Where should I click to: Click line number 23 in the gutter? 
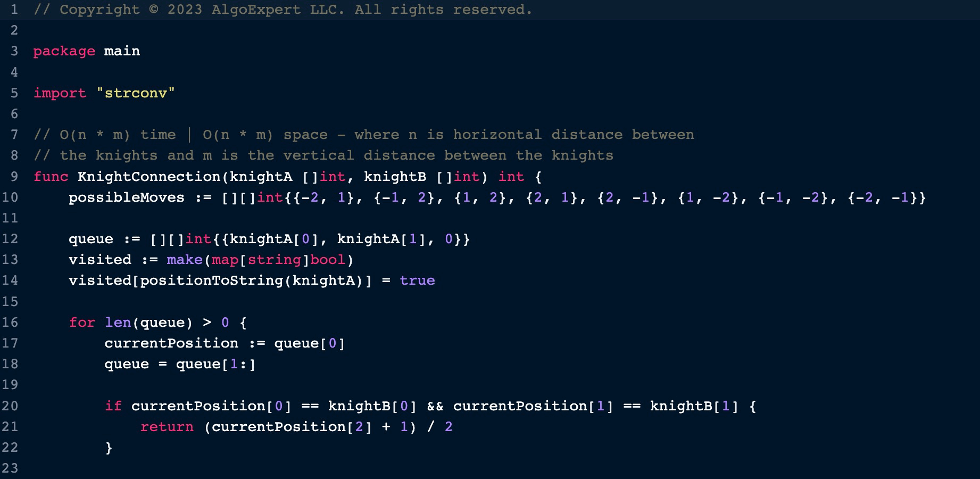(x=10, y=468)
